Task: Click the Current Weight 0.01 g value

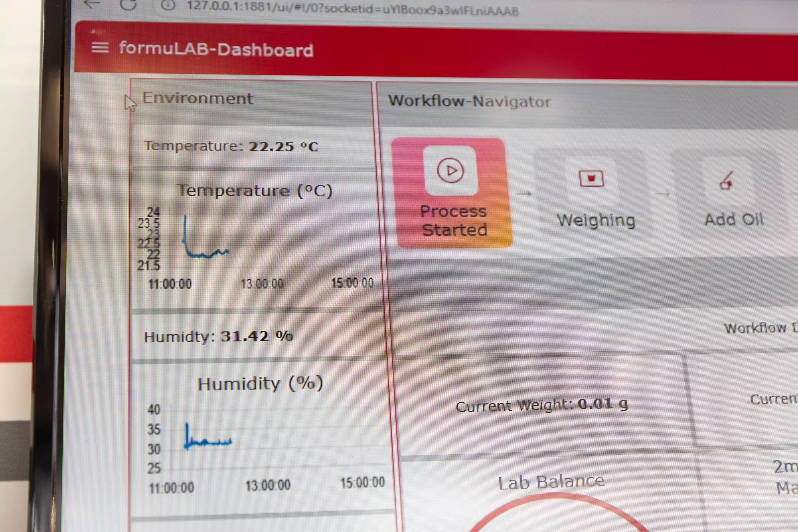Action: point(542,405)
